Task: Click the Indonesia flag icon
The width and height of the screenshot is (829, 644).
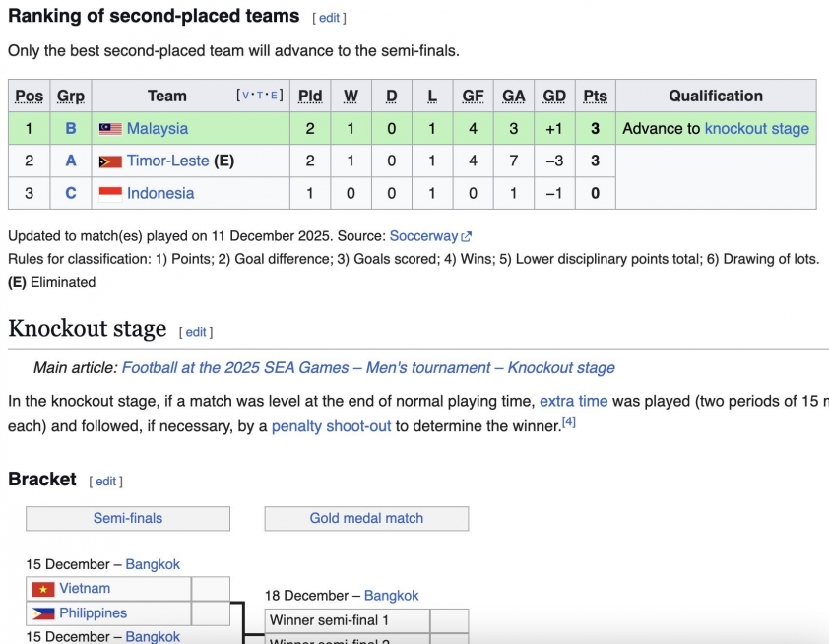Action: (x=110, y=194)
